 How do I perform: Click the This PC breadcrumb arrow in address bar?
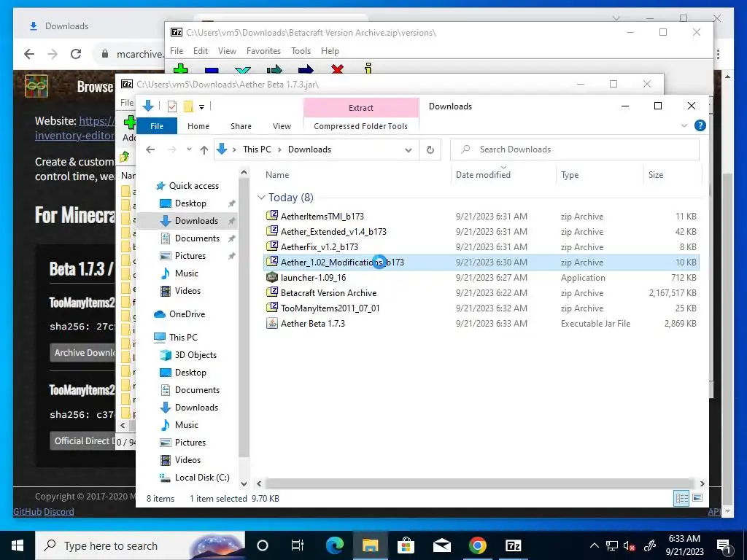pos(279,149)
